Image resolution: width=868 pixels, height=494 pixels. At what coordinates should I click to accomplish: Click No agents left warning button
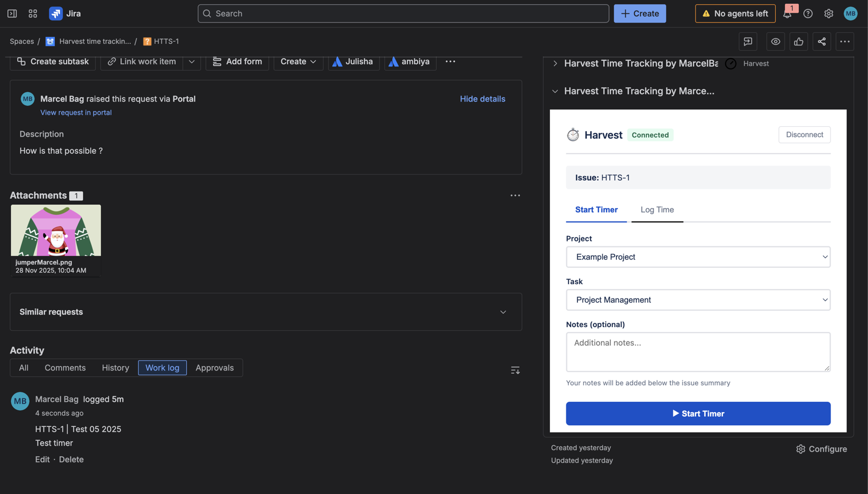coord(735,14)
